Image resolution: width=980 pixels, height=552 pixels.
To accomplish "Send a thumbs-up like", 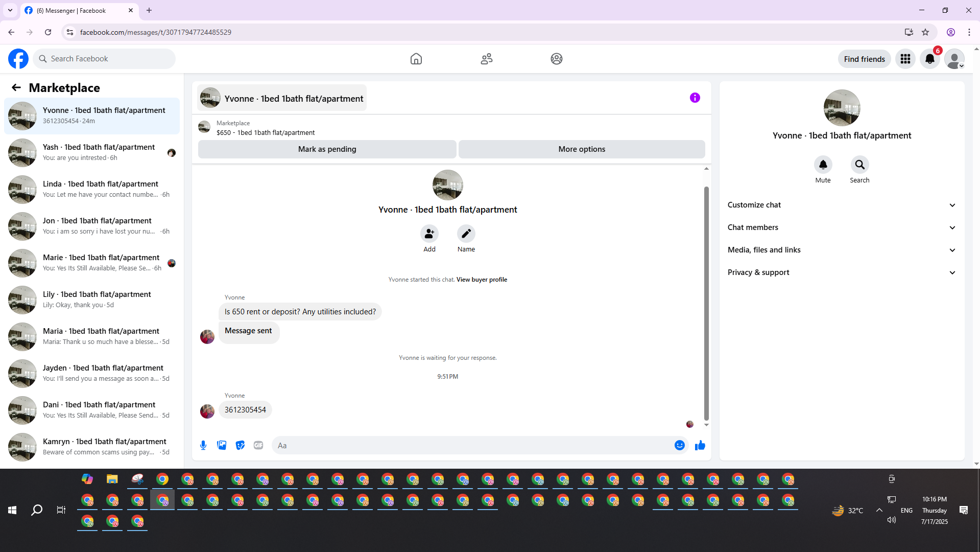I will point(700,445).
